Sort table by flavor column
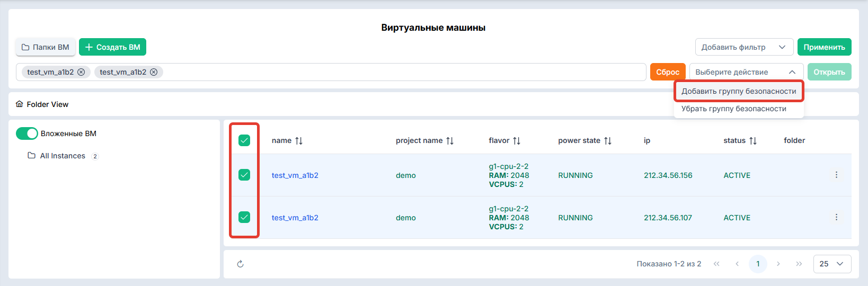The height and width of the screenshot is (286, 868). click(517, 140)
